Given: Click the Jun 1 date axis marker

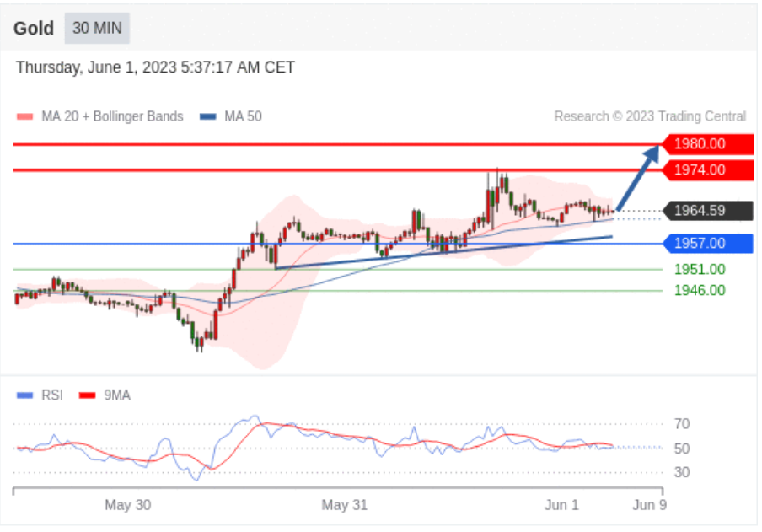Looking at the screenshot, I should point(561,505).
